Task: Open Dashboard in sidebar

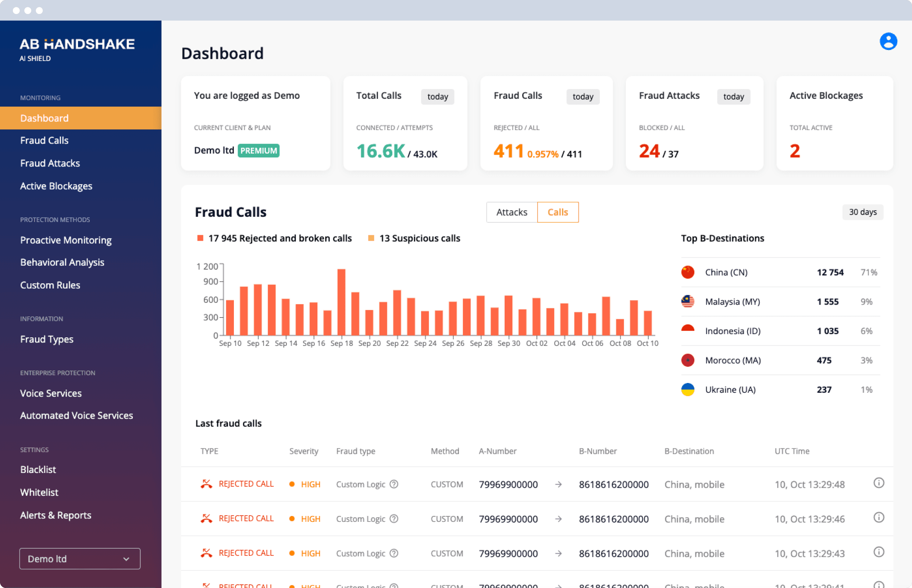Action: click(81, 118)
